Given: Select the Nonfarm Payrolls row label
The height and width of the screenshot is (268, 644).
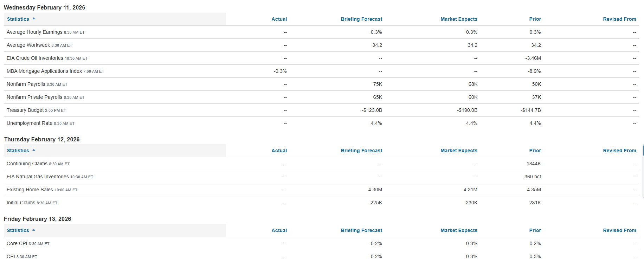Looking at the screenshot, I should pyautogui.click(x=26, y=84).
